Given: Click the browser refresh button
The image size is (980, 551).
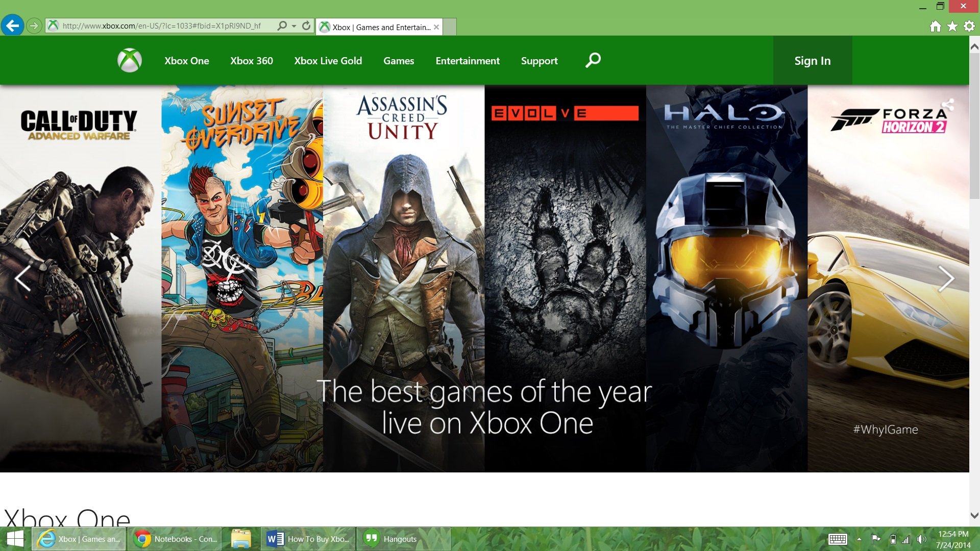Looking at the screenshot, I should (x=305, y=27).
